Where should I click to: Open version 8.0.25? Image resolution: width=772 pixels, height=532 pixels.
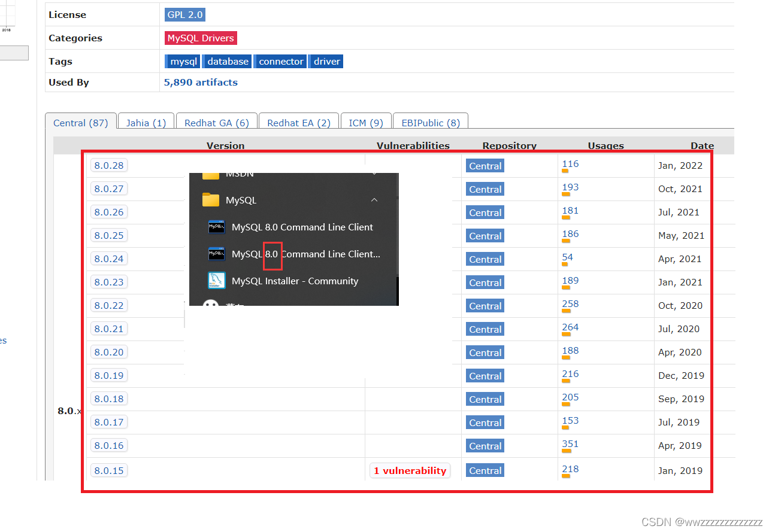coord(109,236)
